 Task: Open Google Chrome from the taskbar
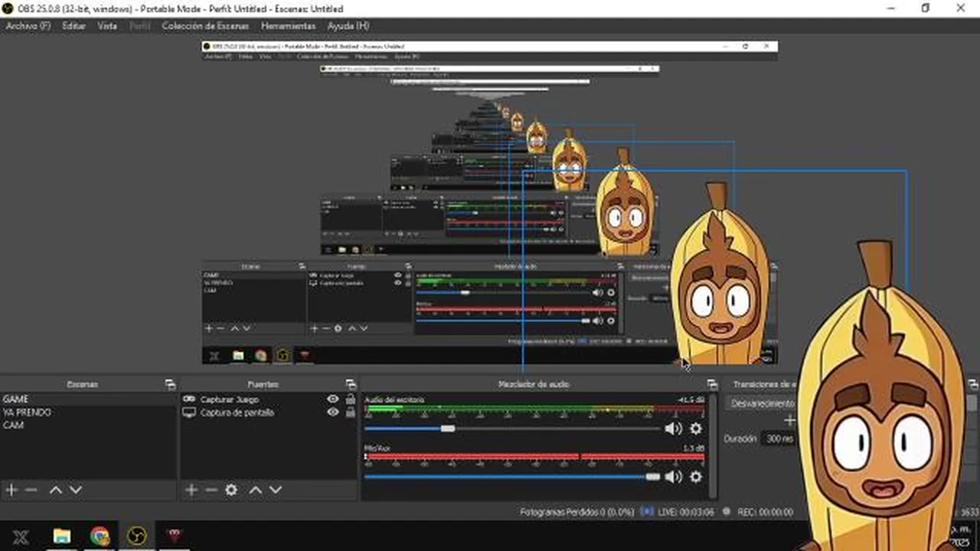pos(100,536)
